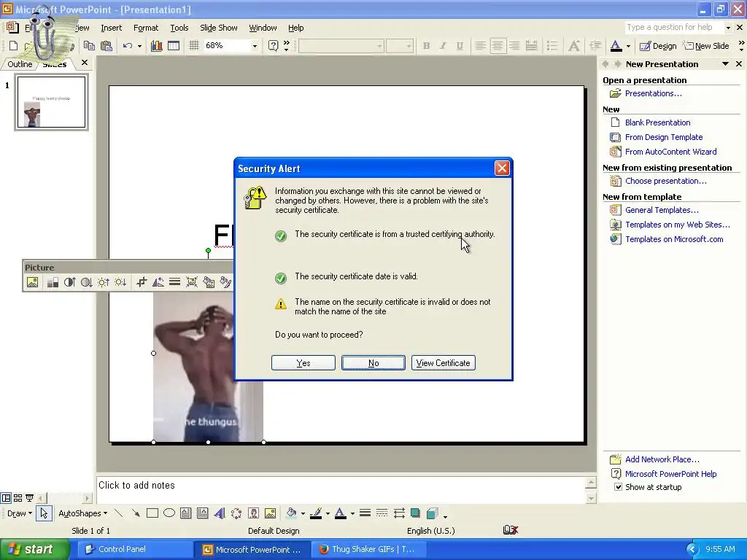Viewport: 747px width, 560px height.
Task: Click Templates on Microsoft.com link
Action: coord(673,239)
